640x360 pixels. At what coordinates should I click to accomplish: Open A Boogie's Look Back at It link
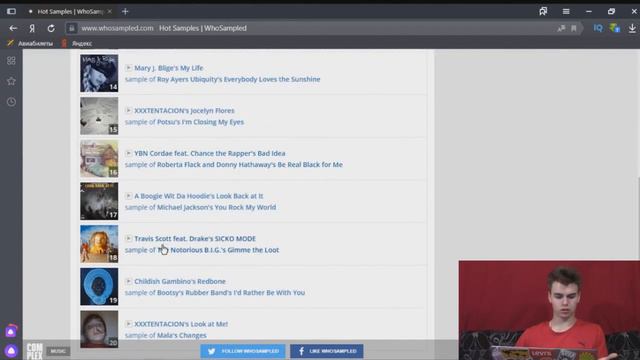pos(199,196)
